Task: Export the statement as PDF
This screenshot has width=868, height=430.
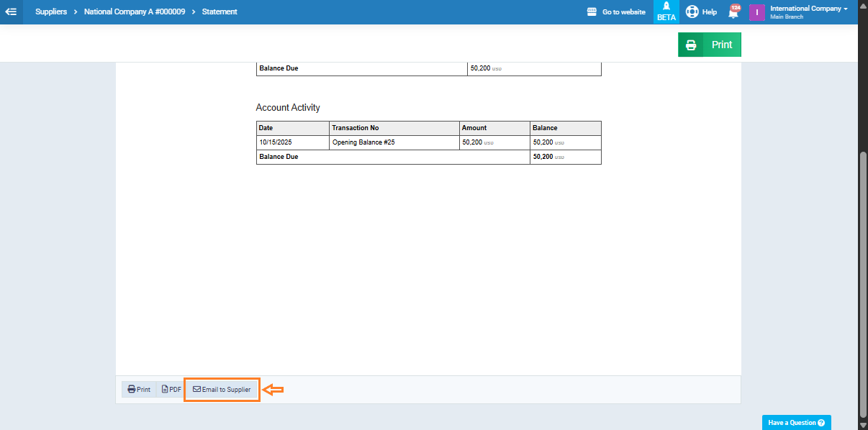Action: (x=171, y=390)
